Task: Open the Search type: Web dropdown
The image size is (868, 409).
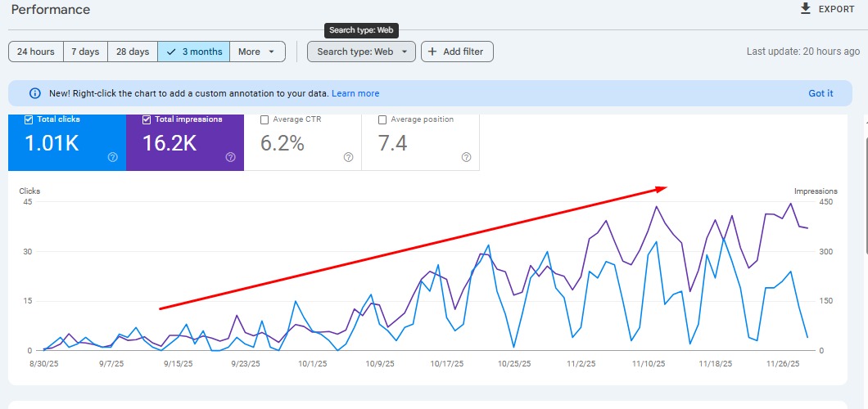Action: point(361,52)
